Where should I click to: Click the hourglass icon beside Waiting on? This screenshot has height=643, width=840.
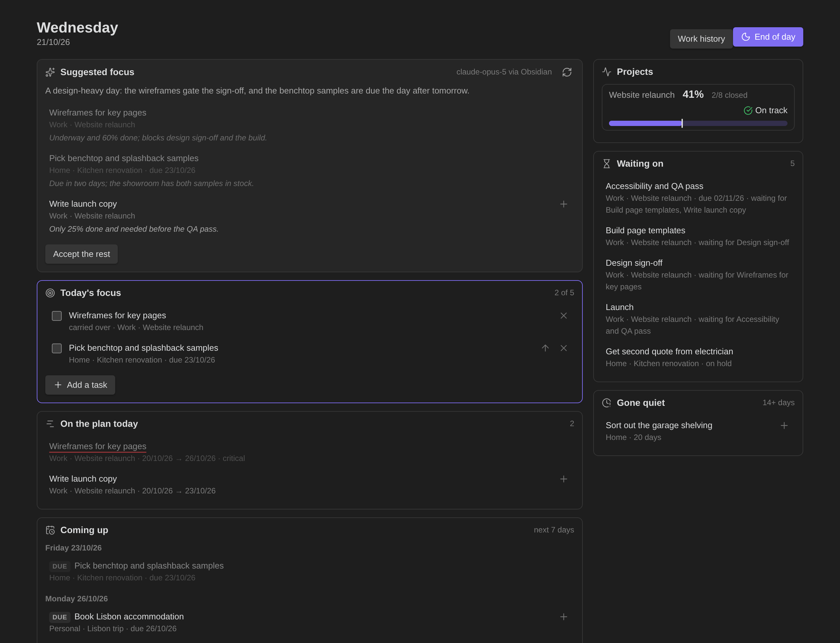tap(606, 164)
